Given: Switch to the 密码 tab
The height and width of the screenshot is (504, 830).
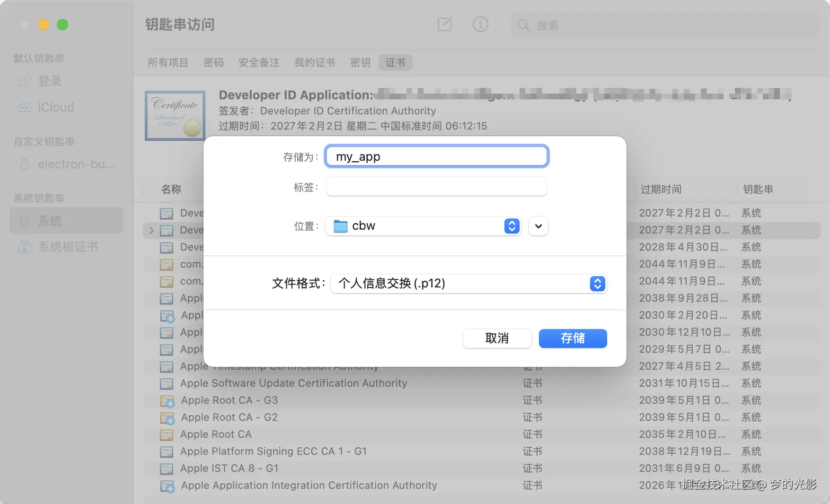Looking at the screenshot, I should click(x=213, y=63).
